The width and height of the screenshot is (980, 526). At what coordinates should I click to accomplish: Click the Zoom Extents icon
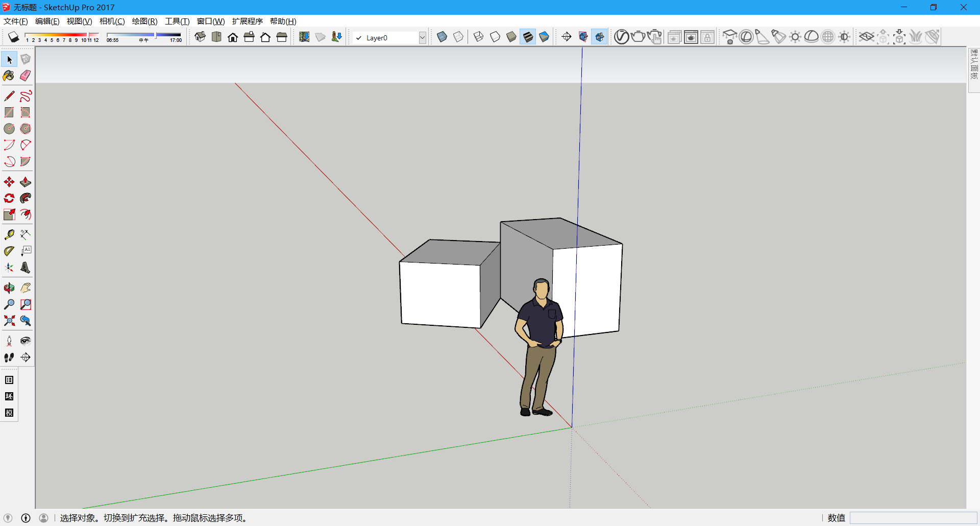pyautogui.click(x=9, y=321)
